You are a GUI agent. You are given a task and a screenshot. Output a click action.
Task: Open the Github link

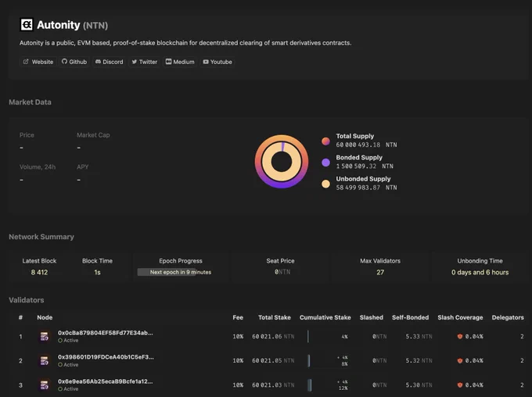74,62
